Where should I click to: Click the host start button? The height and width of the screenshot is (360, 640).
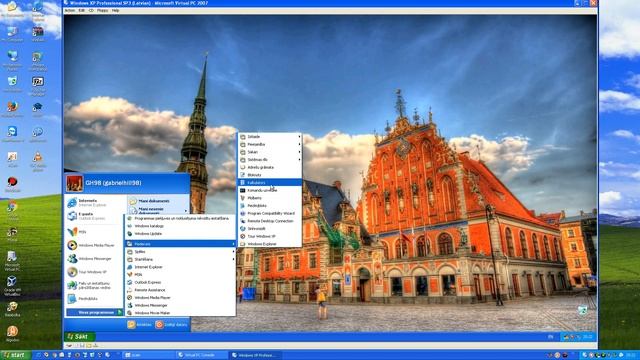tap(15, 355)
